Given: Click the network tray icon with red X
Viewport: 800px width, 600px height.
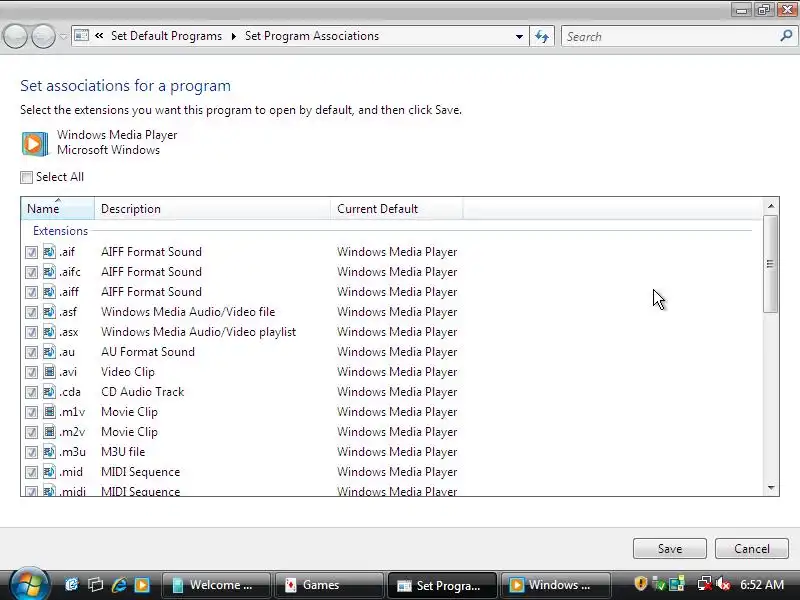Looking at the screenshot, I should tap(705, 584).
